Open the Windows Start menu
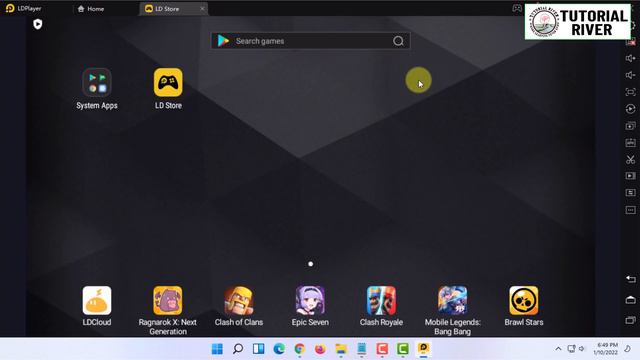Screen dimensions: 640x360 coord(217,349)
